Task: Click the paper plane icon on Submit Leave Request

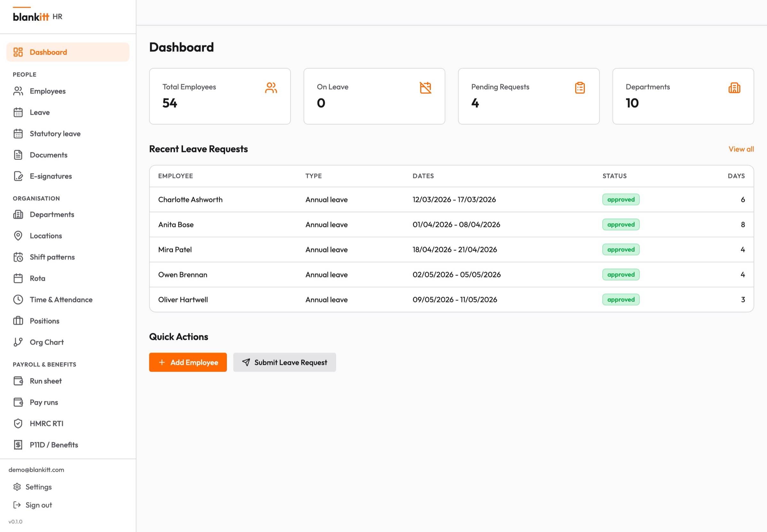Action: [x=246, y=362]
